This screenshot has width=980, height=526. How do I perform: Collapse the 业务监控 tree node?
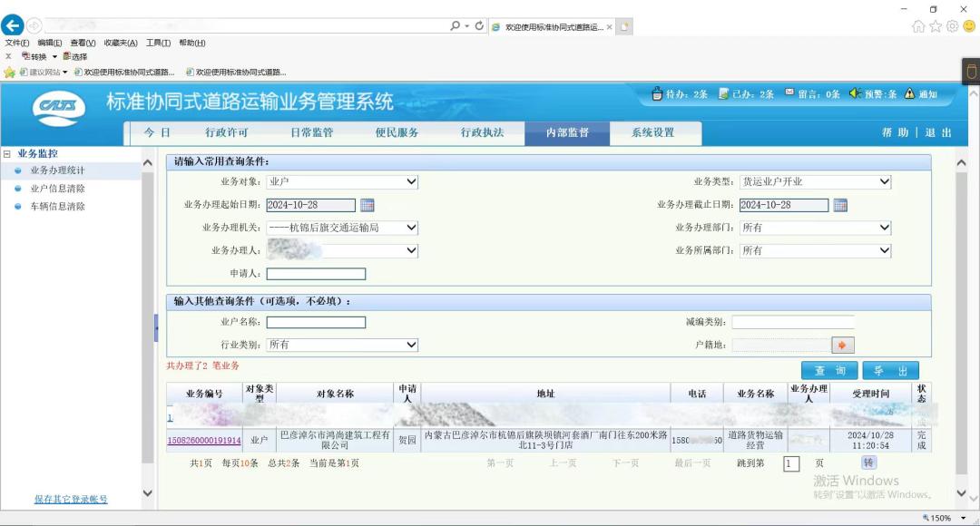coord(7,154)
